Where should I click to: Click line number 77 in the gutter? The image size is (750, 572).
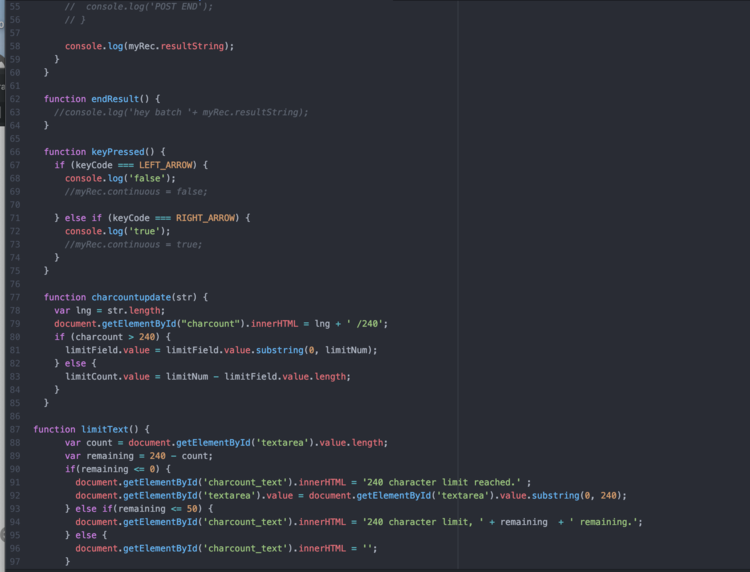(x=15, y=297)
